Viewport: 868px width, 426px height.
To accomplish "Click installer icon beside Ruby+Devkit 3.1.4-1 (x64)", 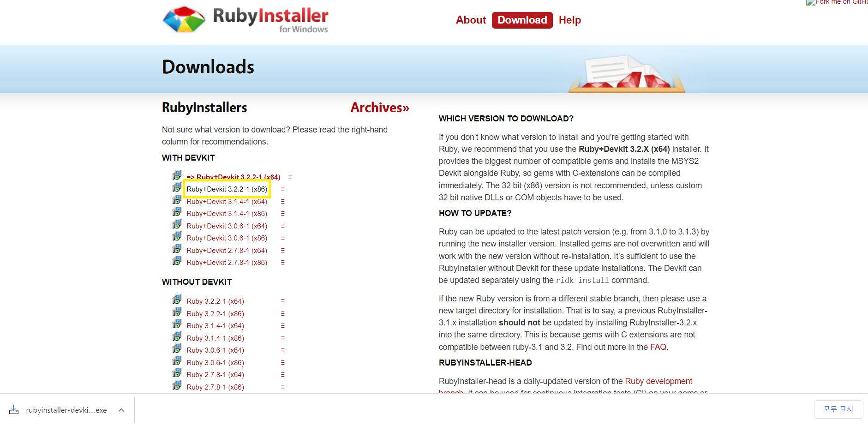I will point(177,200).
